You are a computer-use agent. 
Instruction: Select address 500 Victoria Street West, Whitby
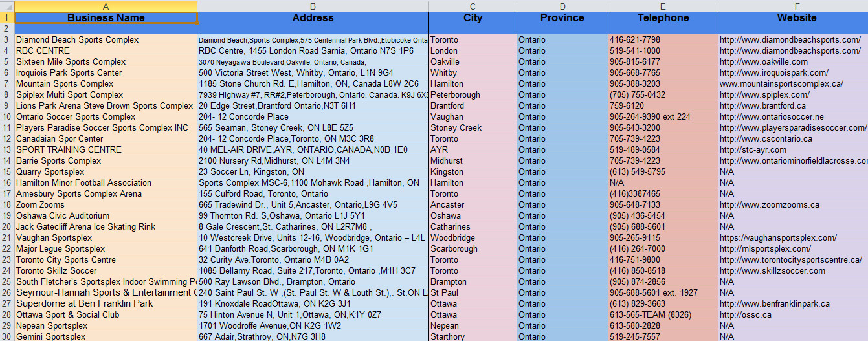(313, 73)
